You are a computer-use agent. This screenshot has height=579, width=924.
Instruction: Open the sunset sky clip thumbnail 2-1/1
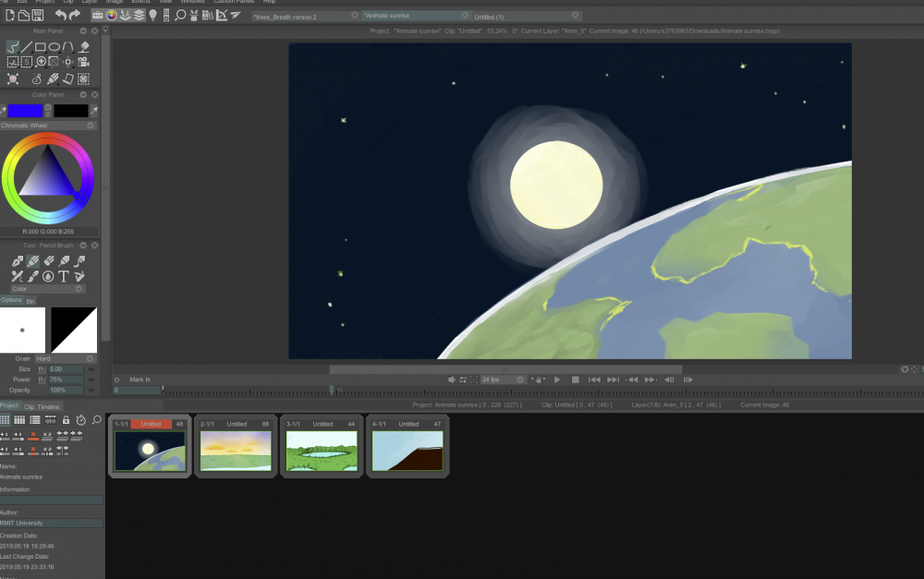tap(236, 451)
